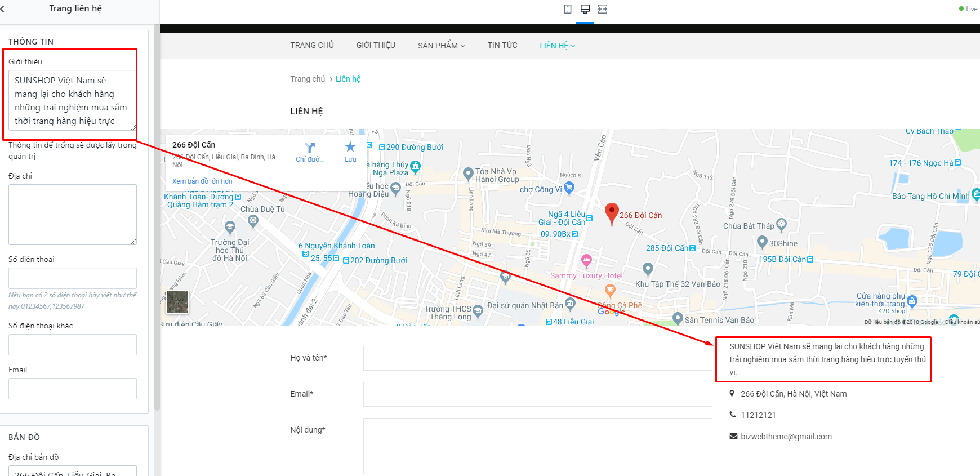
Task: Click the chợ Cống Vị shopping marker
Action: click(x=569, y=188)
